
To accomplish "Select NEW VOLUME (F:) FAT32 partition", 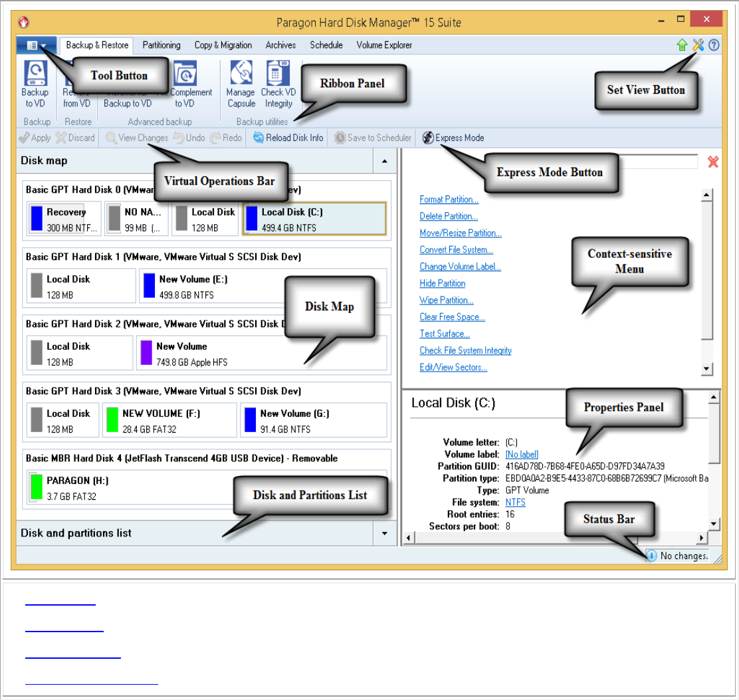I will [x=169, y=421].
